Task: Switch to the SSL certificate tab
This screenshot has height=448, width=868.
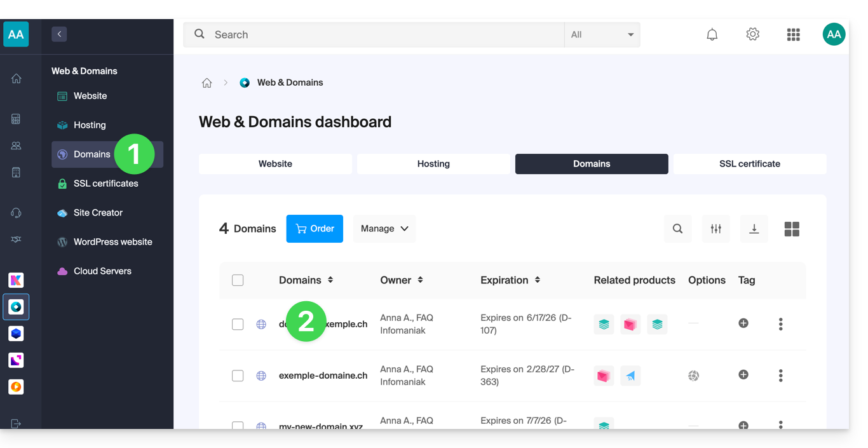Action: 749,164
